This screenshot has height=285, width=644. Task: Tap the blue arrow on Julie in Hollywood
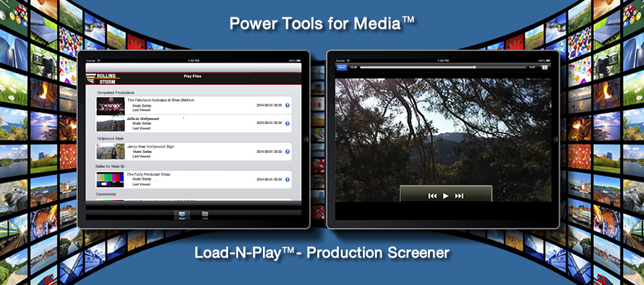(288, 123)
